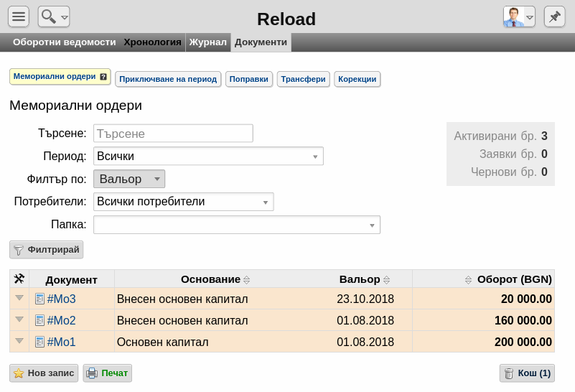
Task: Click help icon on Мемориални ордери tab
Action: click(x=103, y=77)
